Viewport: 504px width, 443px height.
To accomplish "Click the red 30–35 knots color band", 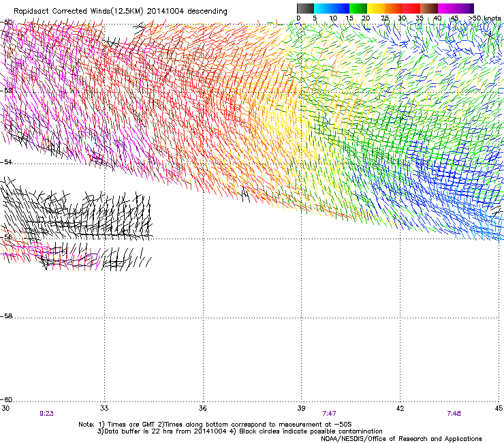I will pyautogui.click(x=411, y=8).
